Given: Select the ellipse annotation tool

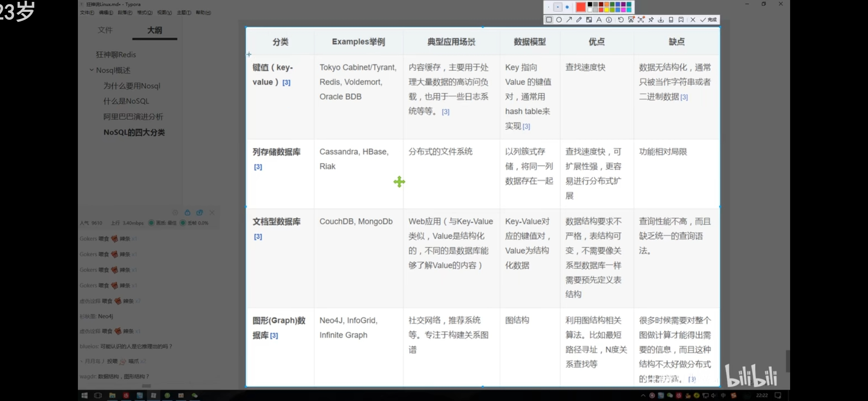Looking at the screenshot, I should pos(559,20).
